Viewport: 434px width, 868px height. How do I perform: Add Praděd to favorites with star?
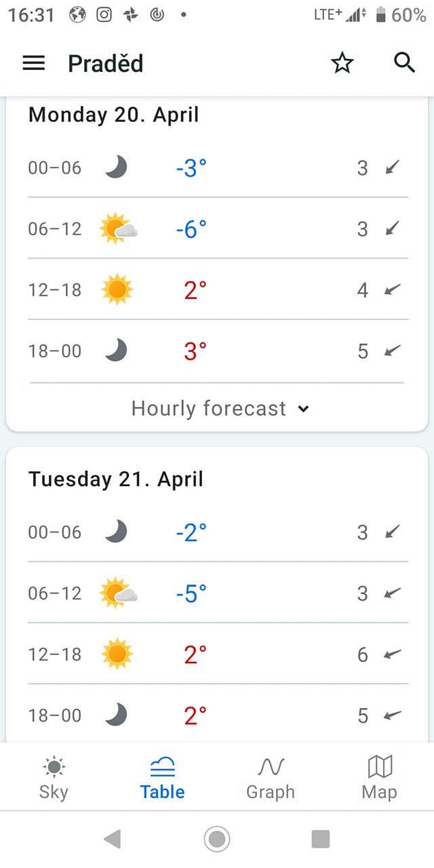(x=342, y=63)
